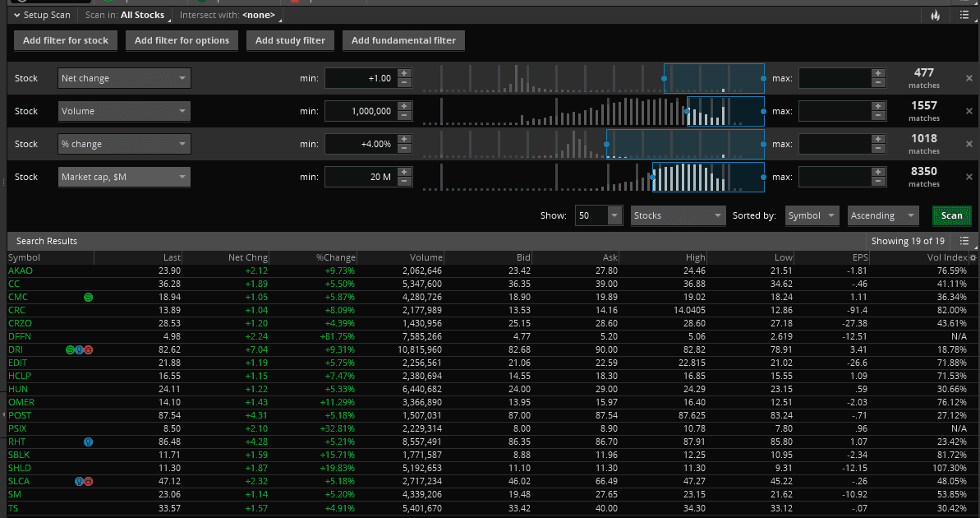Select the TS symbol in results

click(13, 507)
